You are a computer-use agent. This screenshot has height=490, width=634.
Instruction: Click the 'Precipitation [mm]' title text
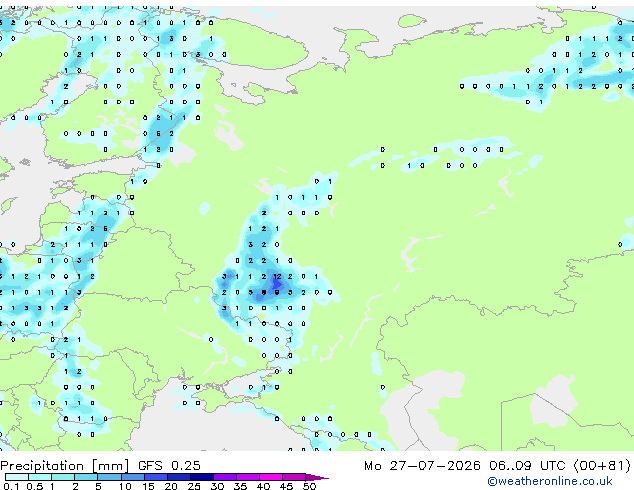(x=65, y=466)
